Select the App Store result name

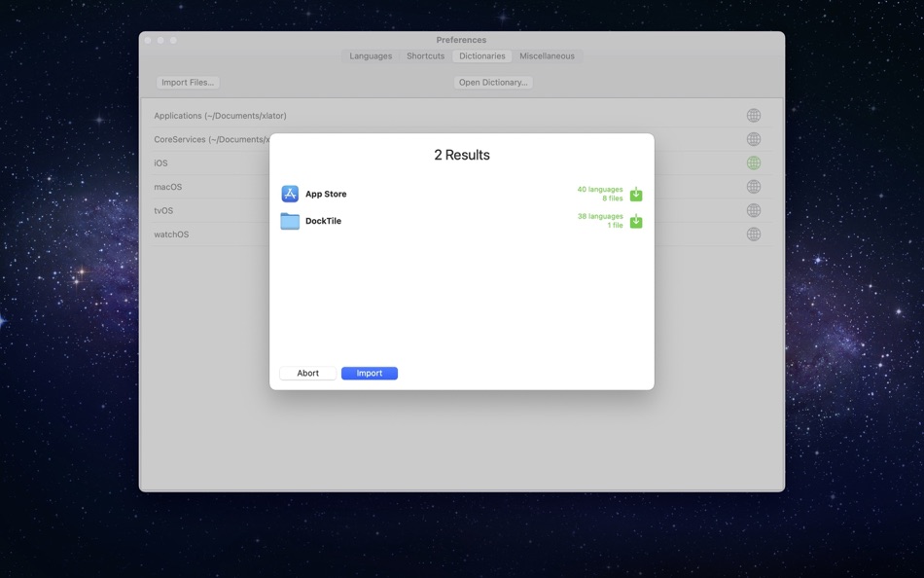tap(326, 194)
